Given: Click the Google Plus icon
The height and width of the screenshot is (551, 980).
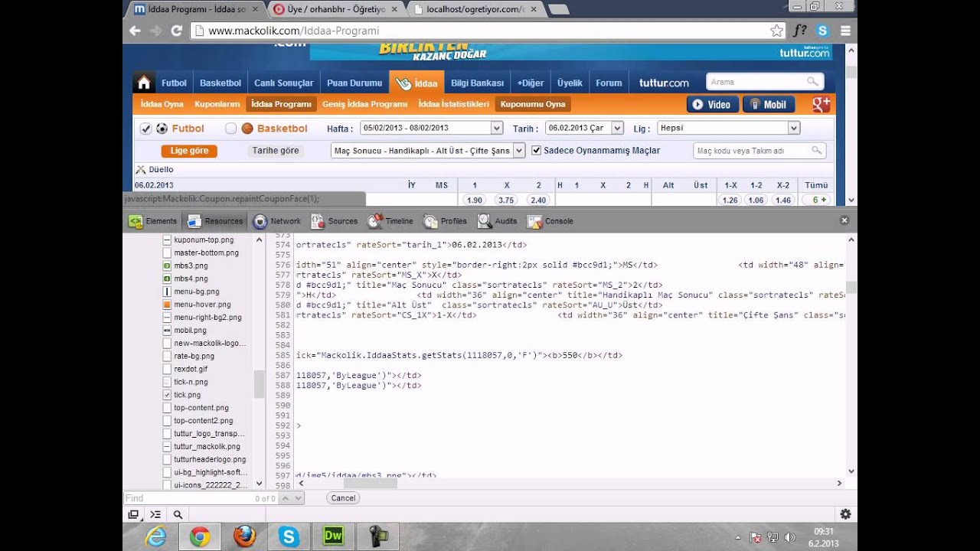Looking at the screenshot, I should pyautogui.click(x=821, y=105).
